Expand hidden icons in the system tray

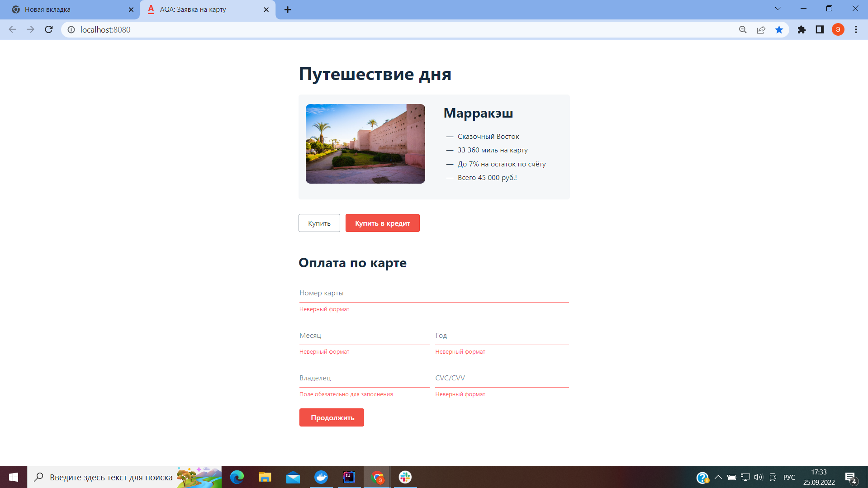pos(718,477)
